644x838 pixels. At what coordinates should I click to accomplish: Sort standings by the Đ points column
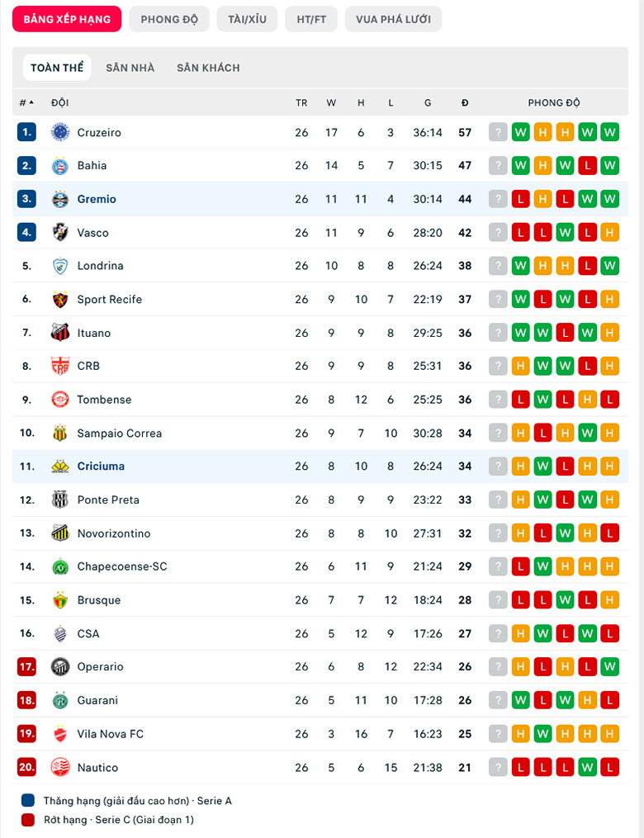(465, 102)
